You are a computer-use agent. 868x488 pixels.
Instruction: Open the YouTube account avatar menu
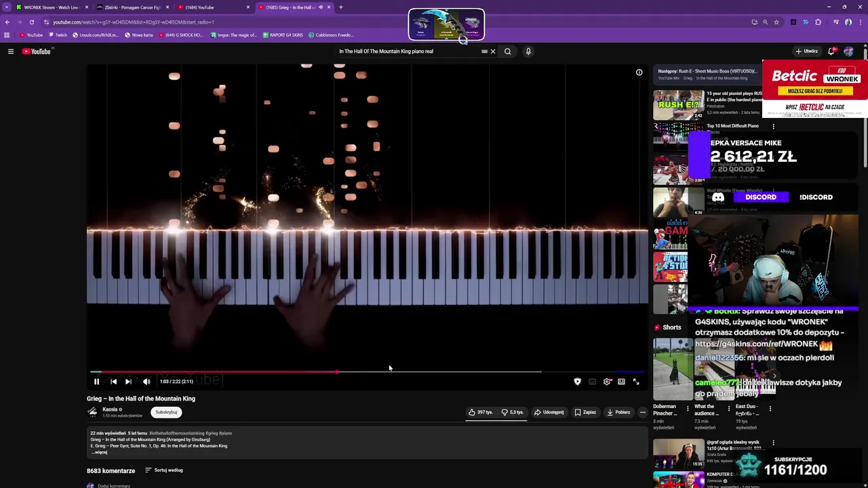pyautogui.click(x=848, y=52)
